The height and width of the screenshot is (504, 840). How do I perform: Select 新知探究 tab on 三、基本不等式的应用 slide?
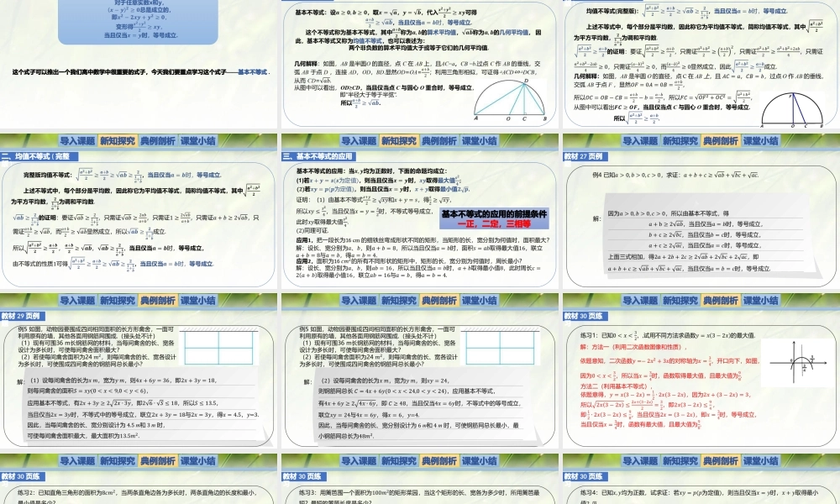(x=398, y=141)
